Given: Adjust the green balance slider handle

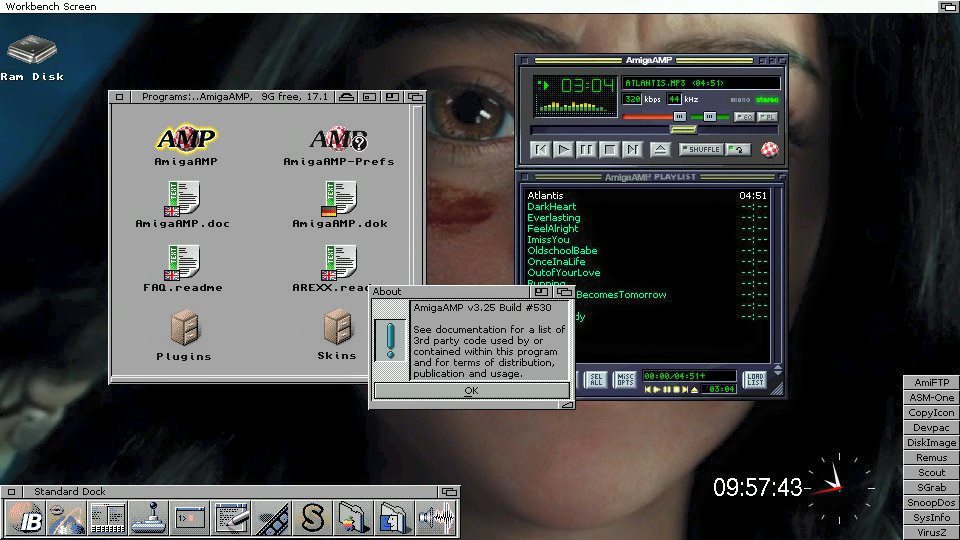Looking at the screenshot, I should (x=709, y=116).
